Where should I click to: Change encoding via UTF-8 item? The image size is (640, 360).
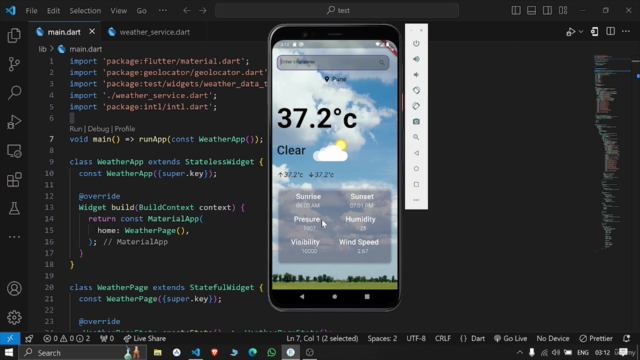point(416,338)
